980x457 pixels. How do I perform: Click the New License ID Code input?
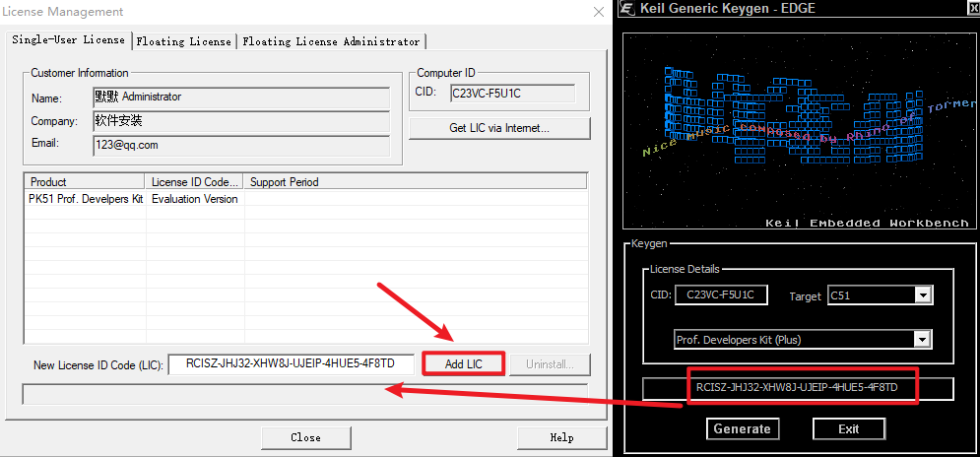coord(291,364)
